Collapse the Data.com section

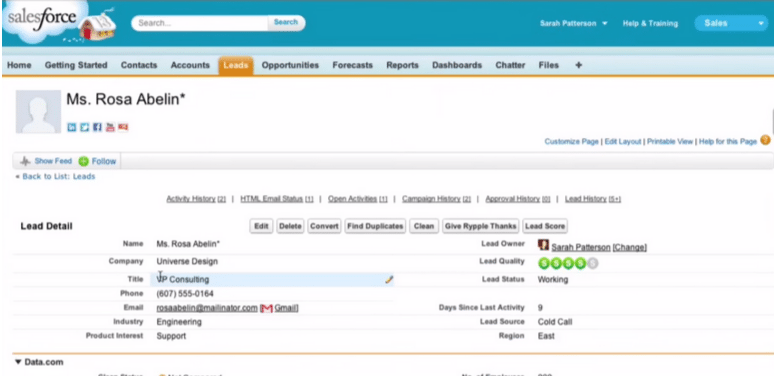point(18,362)
